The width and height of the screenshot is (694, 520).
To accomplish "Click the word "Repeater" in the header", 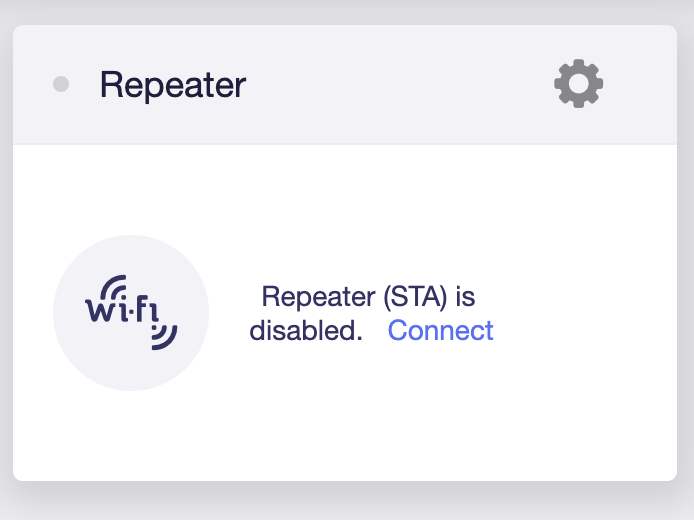I will click(x=173, y=85).
